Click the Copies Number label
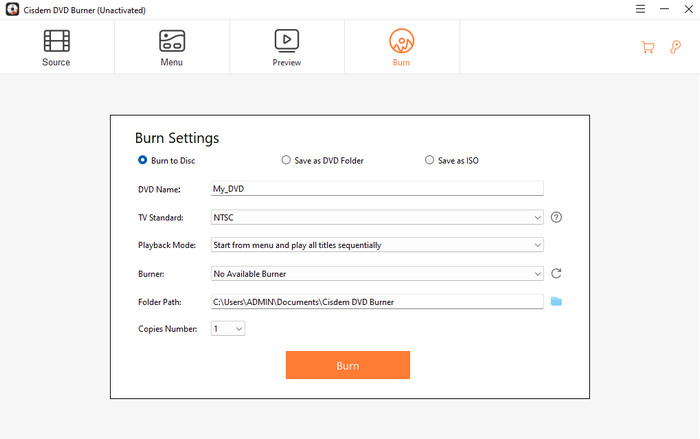 tap(168, 329)
